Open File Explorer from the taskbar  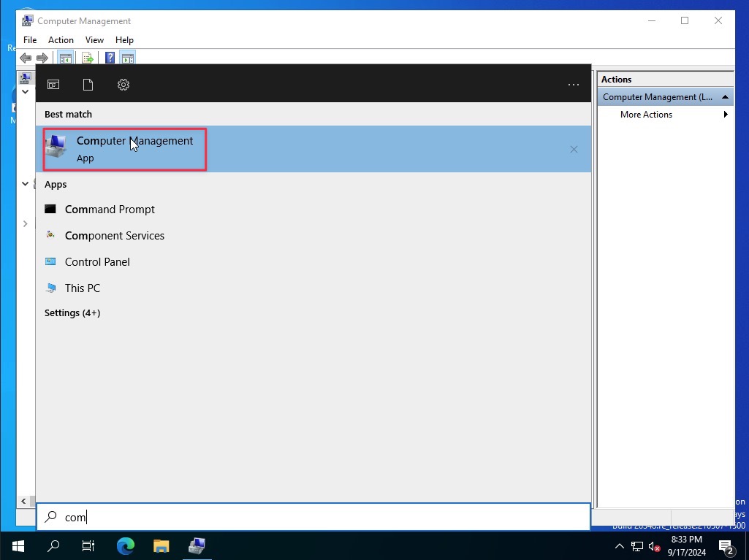161,545
